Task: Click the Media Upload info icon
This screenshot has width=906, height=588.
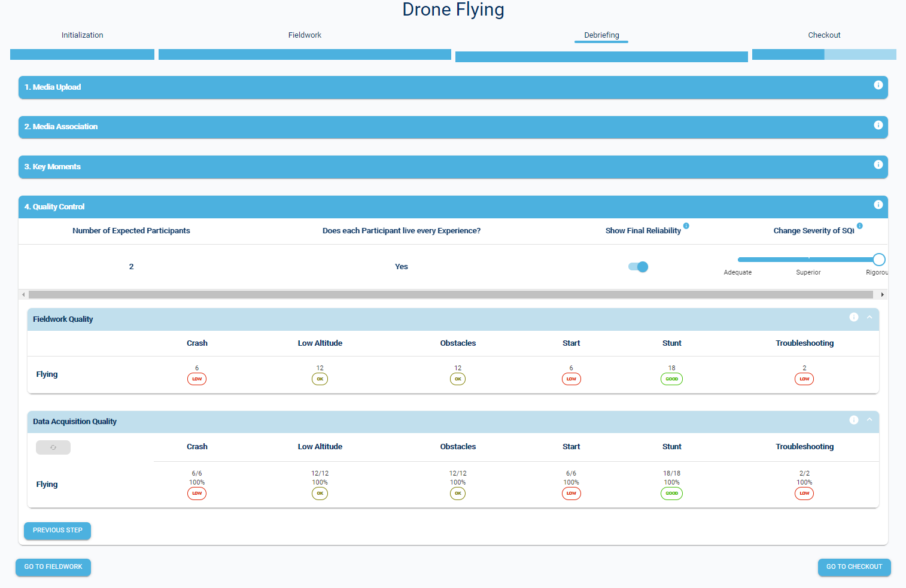Action: pos(878,85)
